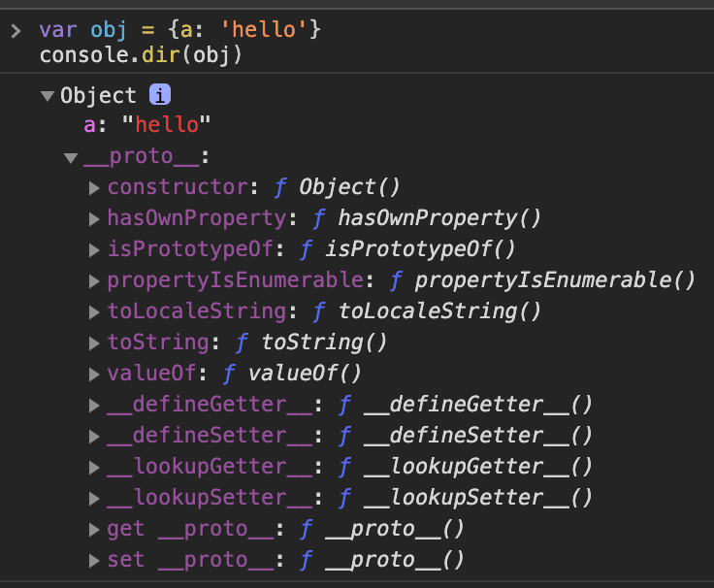The width and height of the screenshot is (714, 588).
Task: Expand __defineSetter__ disclosure triangle
Action: pyautogui.click(x=94, y=436)
